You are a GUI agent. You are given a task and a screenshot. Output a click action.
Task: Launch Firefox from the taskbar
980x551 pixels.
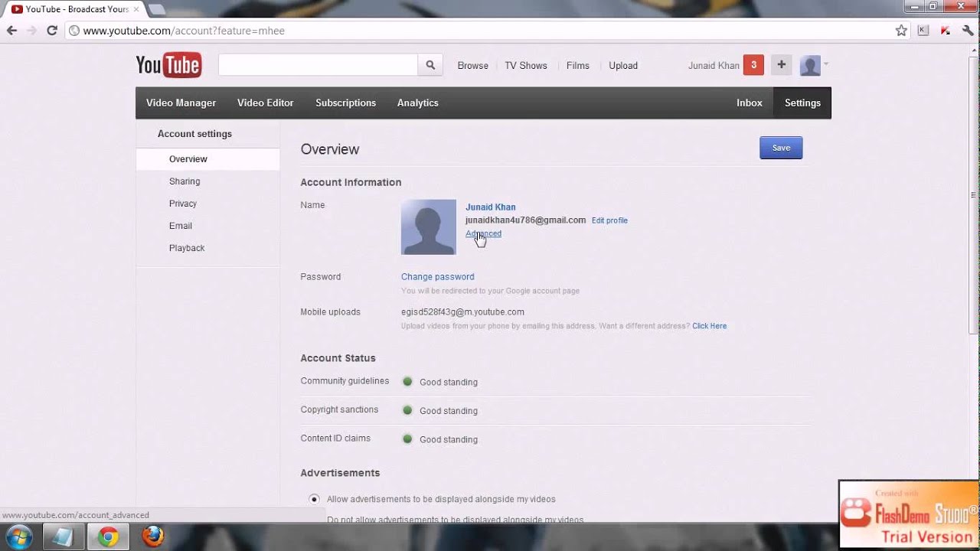coord(153,537)
